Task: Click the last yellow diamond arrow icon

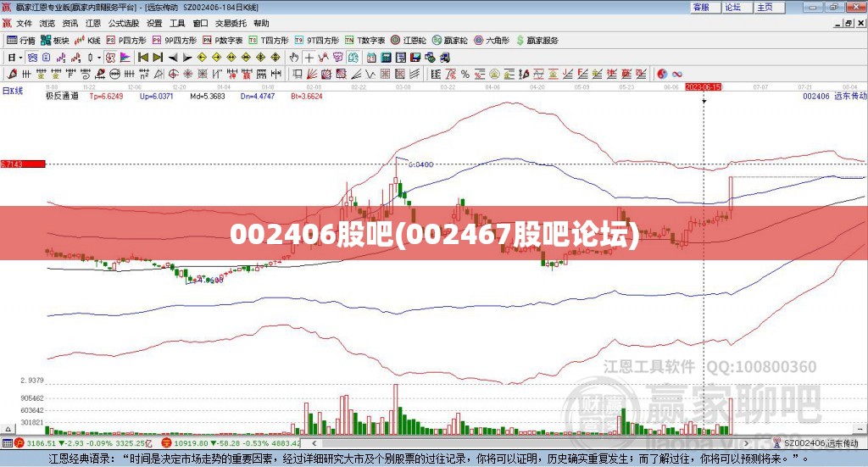Action: tap(275, 58)
